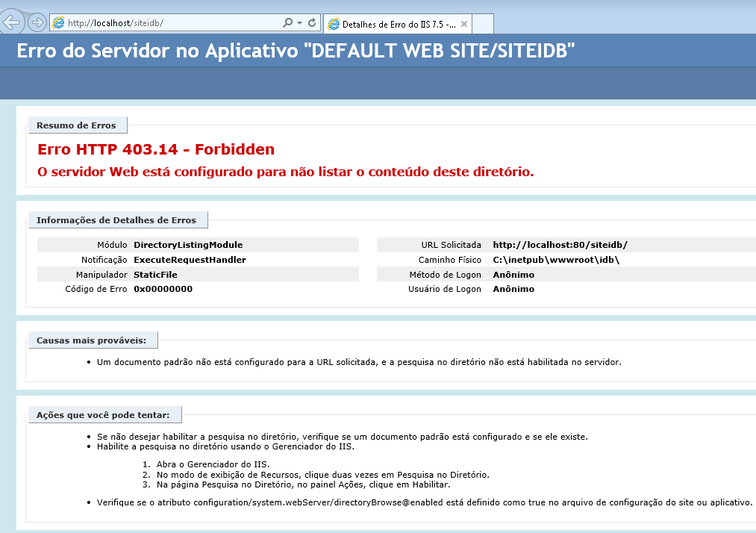Viewport: 756px width, 533px height.
Task: Click the 'C:\inetpub\wwwroot\idb\' physical path
Action: 556,260
